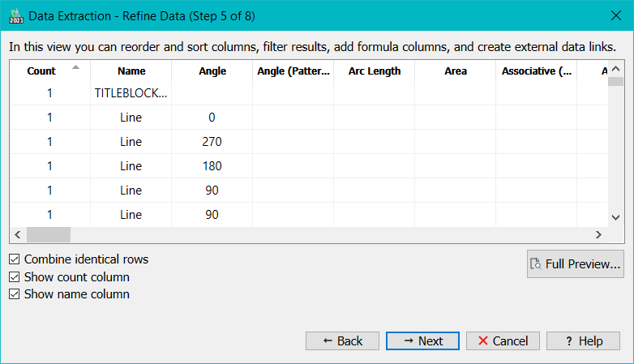Go Back to the previous step
This screenshot has width=634, height=364.
342,340
